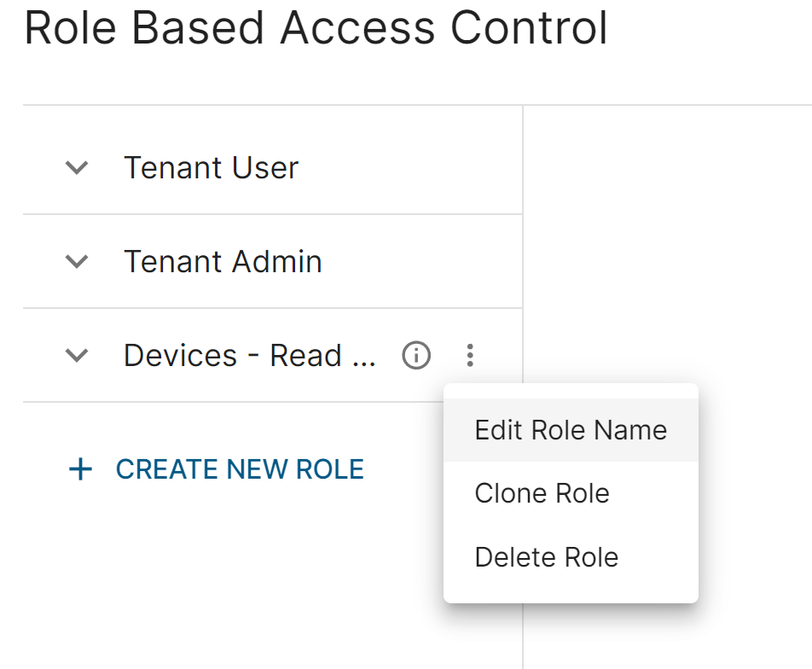
Task: Click the Role Based Access Control heading
Action: coord(316,28)
